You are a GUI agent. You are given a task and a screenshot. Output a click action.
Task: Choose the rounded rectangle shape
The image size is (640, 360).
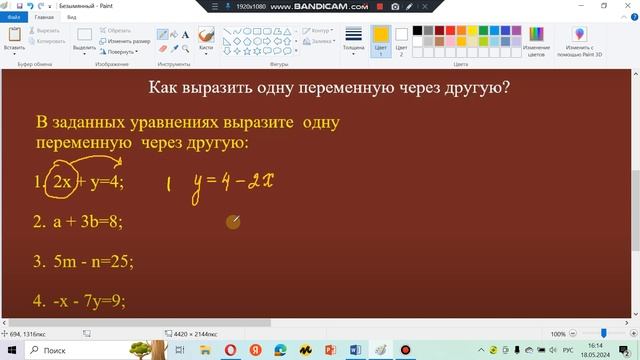[267, 31]
